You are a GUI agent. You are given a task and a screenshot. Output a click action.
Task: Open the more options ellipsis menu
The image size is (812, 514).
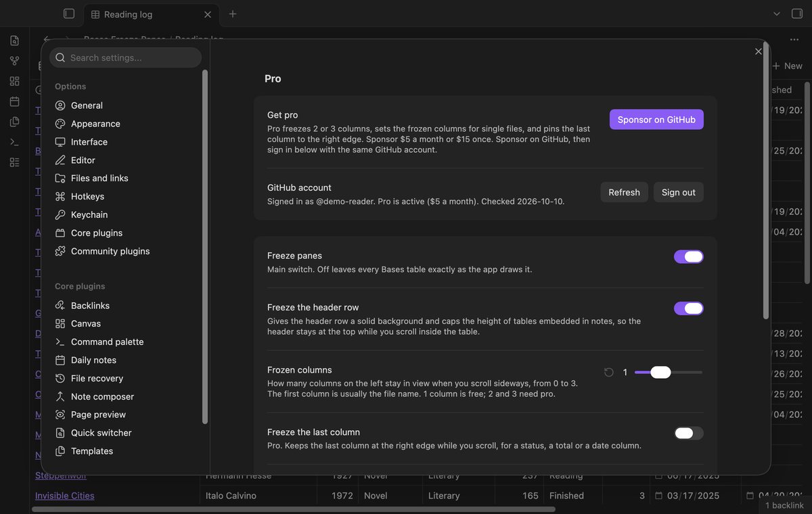[794, 40]
